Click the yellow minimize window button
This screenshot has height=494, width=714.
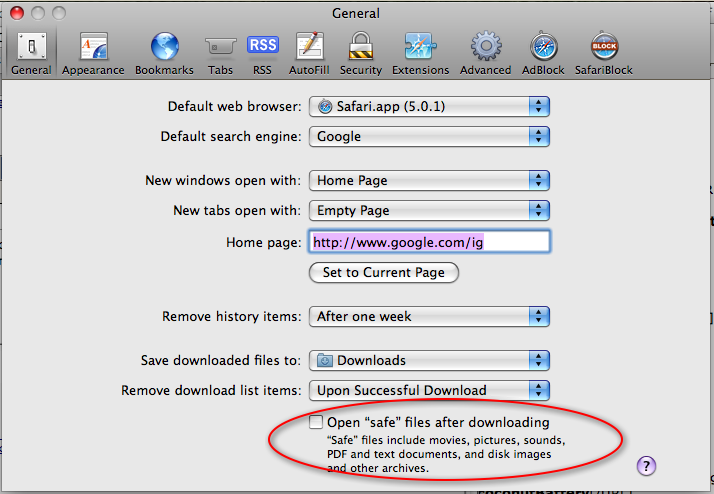point(38,13)
